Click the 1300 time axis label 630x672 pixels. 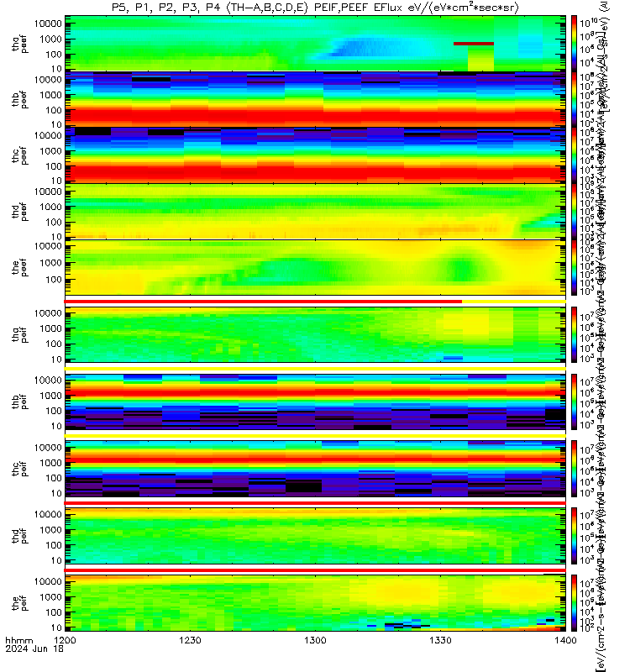pos(315,640)
